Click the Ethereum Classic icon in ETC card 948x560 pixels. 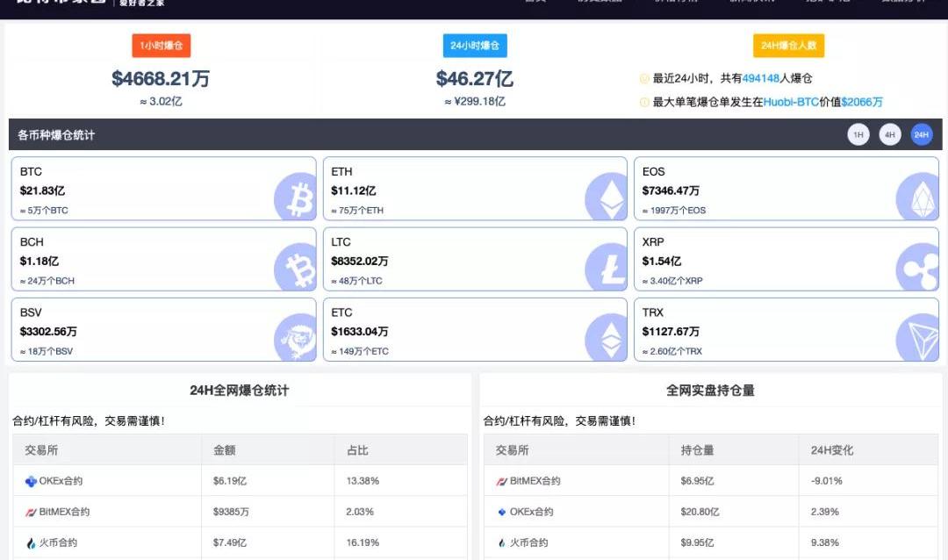[x=607, y=338]
